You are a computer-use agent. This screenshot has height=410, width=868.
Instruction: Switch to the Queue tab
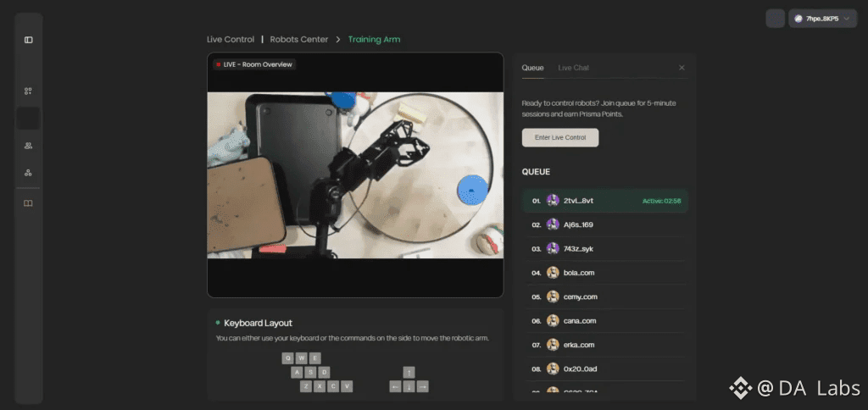click(532, 68)
